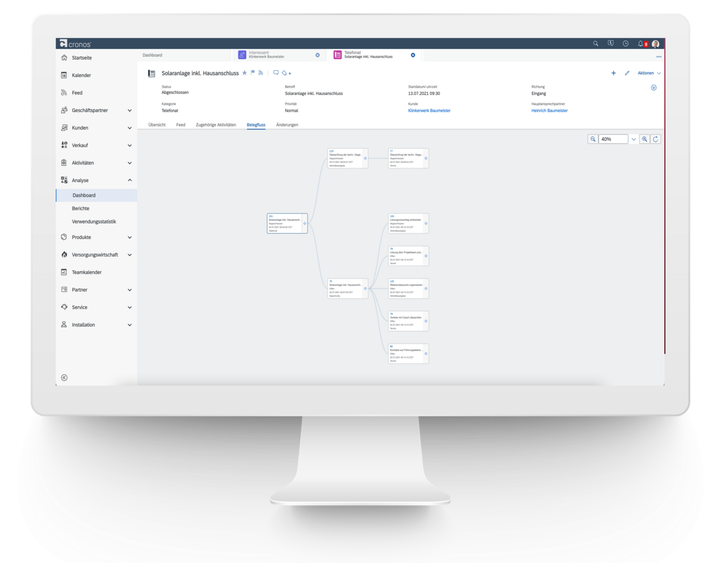The image size is (728, 563).
Task: Reset the document flow view
Action: (x=656, y=139)
